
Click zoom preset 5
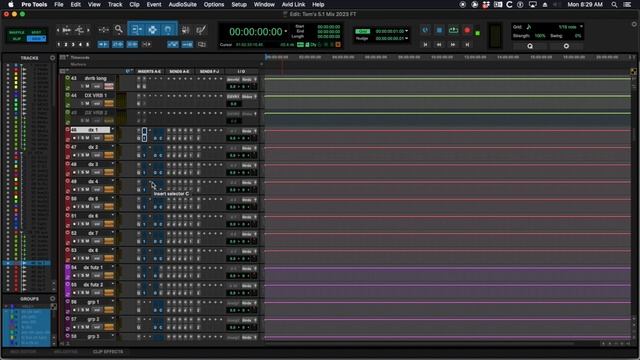point(87,44)
